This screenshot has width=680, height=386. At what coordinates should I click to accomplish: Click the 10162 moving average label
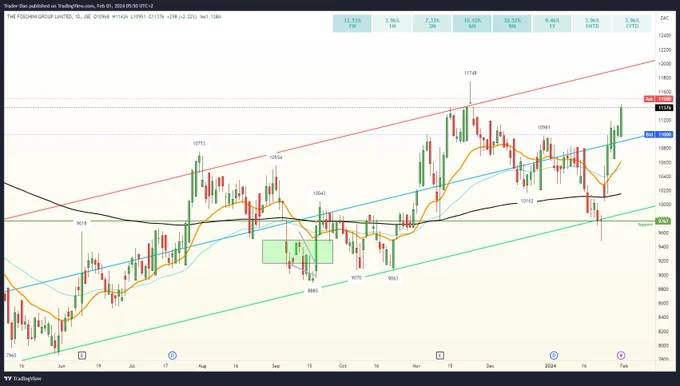click(527, 201)
